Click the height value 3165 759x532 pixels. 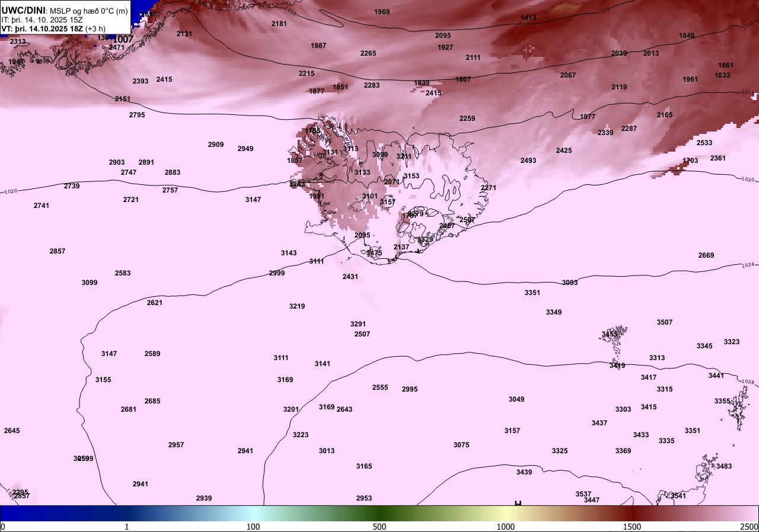coord(364,466)
